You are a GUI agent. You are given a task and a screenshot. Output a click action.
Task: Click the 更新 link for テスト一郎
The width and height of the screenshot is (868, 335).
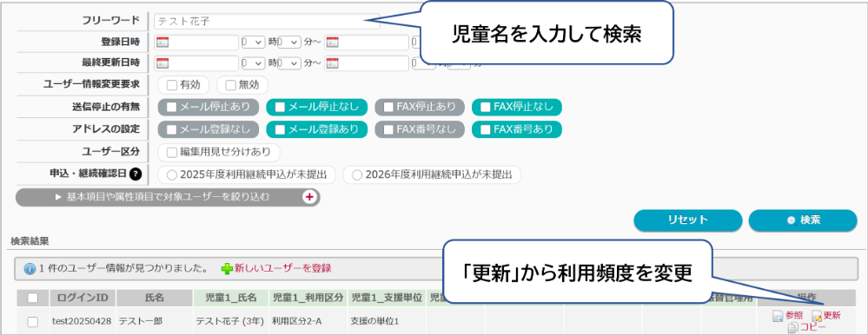click(x=832, y=316)
